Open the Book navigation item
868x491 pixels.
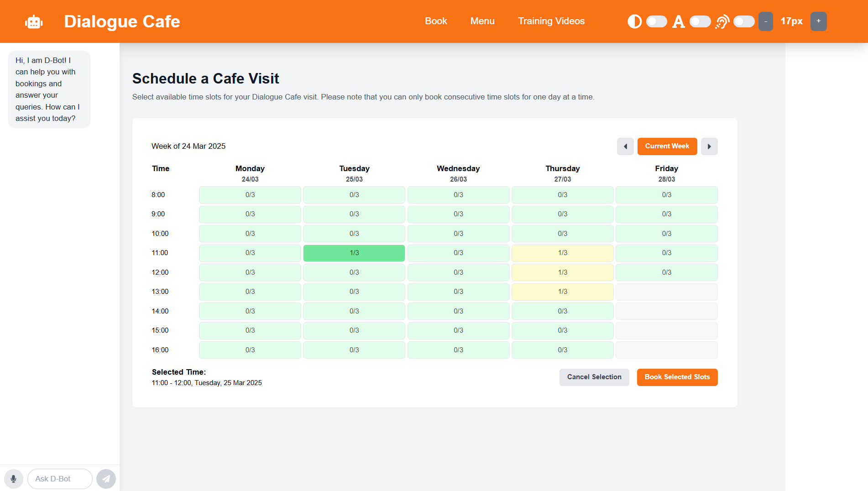[436, 21]
